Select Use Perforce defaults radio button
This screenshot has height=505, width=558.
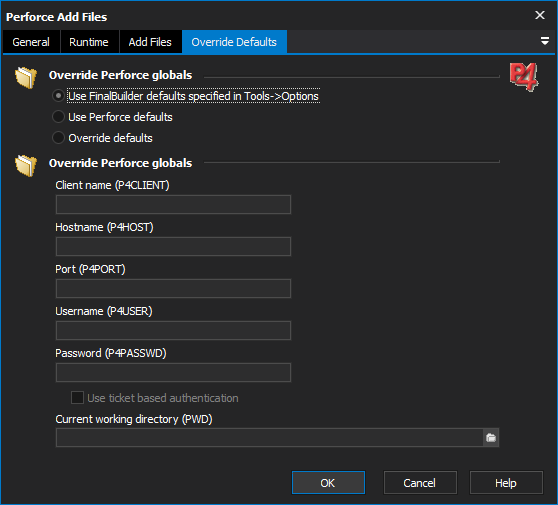click(x=58, y=117)
